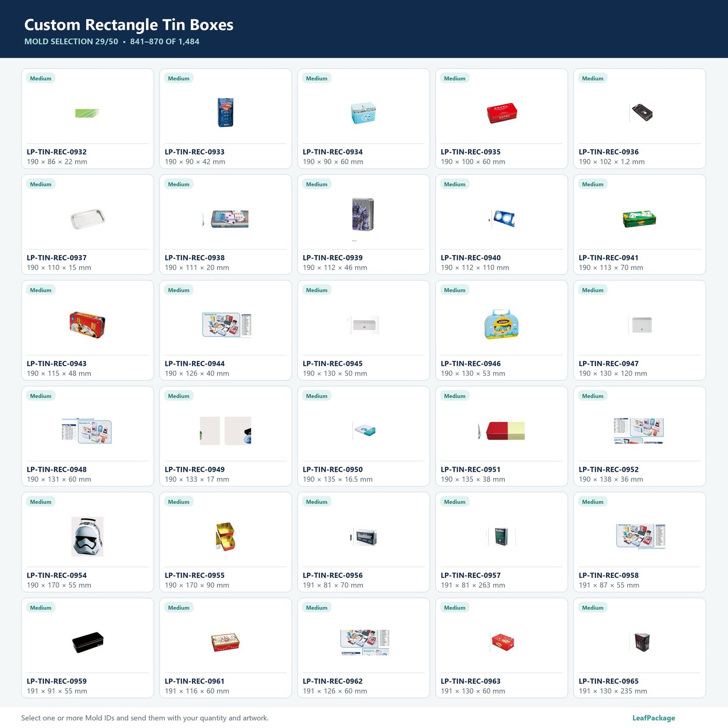
Task: Click the Custom Rectangle Tin Boxes heading
Action: (x=129, y=25)
